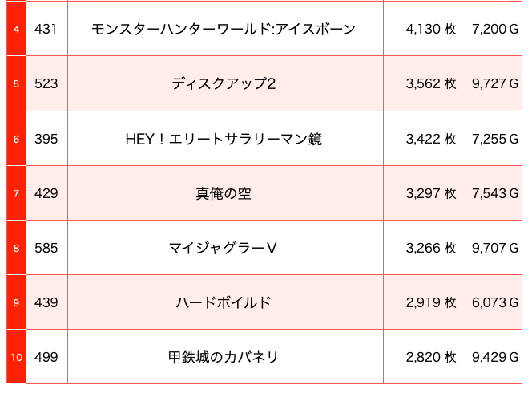Select machine number 585

coord(46,249)
